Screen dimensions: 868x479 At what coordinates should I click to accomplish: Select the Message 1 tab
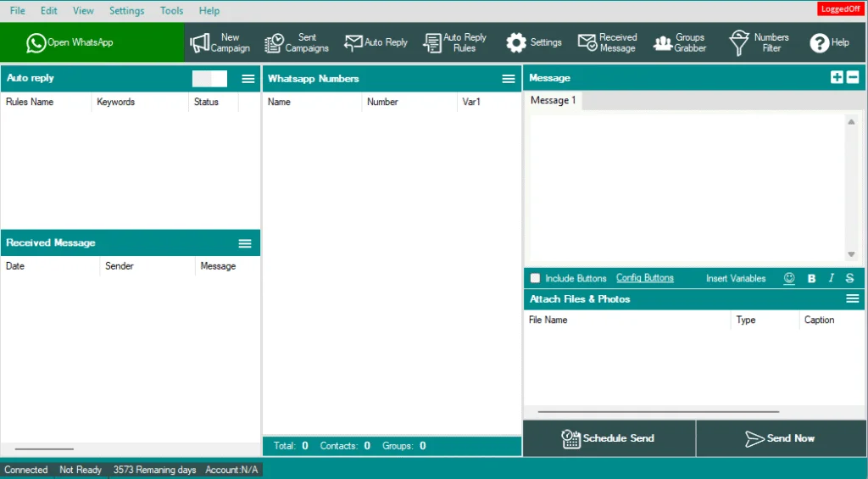click(x=553, y=101)
